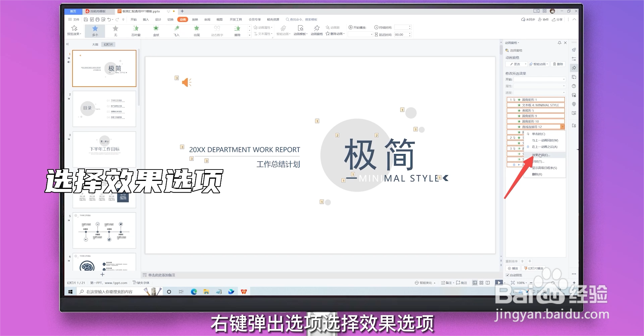The image size is (644, 336).
Task: Click the save icon in quick toolbar
Action: tap(86, 19)
